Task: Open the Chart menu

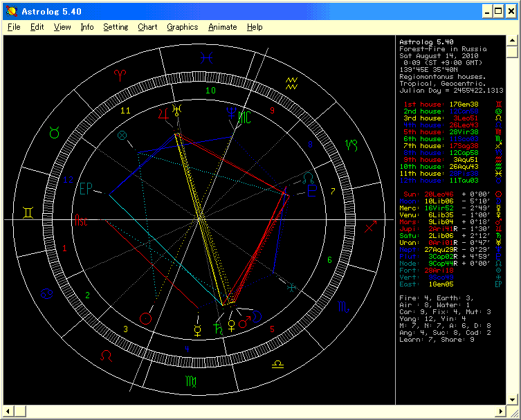Action: click(x=147, y=27)
